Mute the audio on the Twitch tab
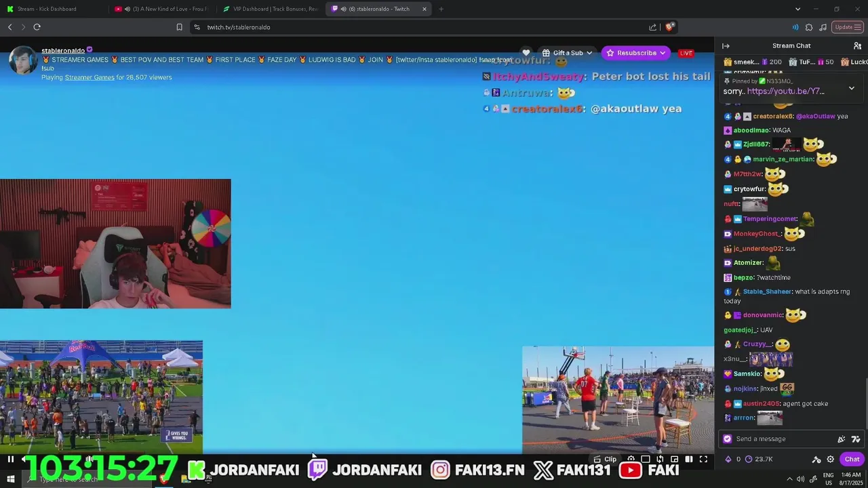This screenshot has width=868, height=488. [343, 9]
